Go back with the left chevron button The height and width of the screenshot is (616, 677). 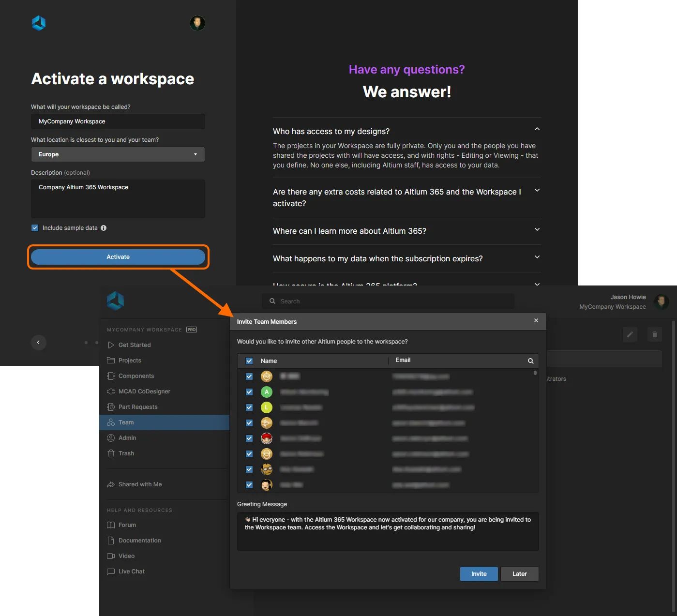[x=38, y=343]
